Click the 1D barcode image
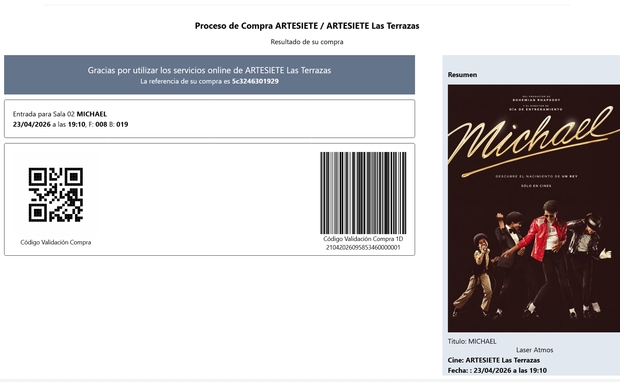620x382 pixels. tap(363, 193)
